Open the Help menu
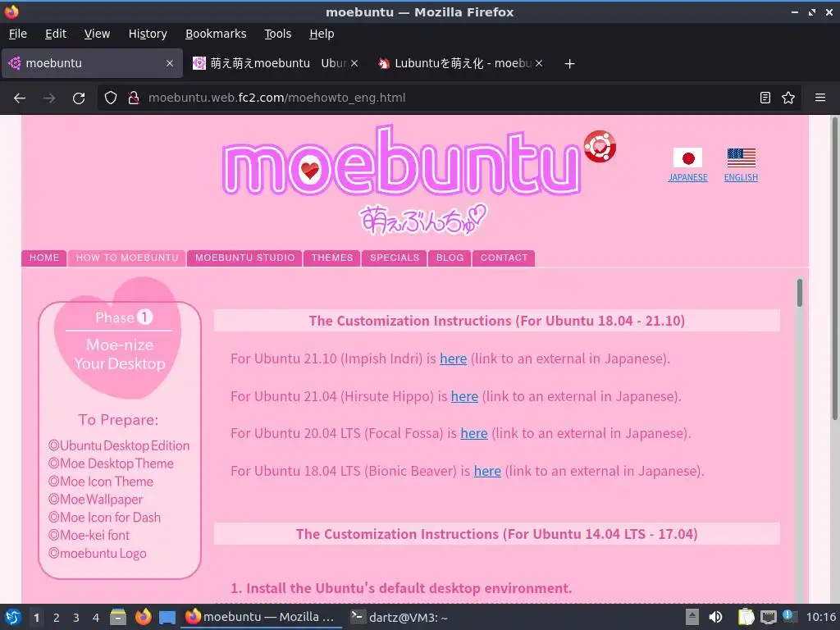This screenshot has width=840, height=630. coord(322,34)
